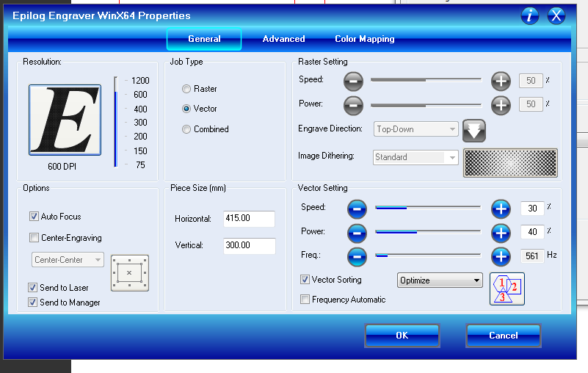Screen dimensions: 588x373
Task: Open the info help icon in title bar
Action: point(529,15)
